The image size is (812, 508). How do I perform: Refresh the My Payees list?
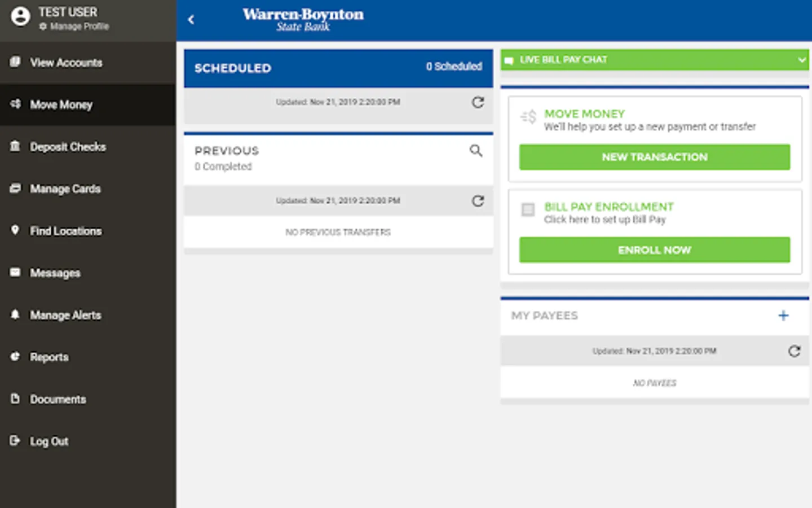click(794, 351)
